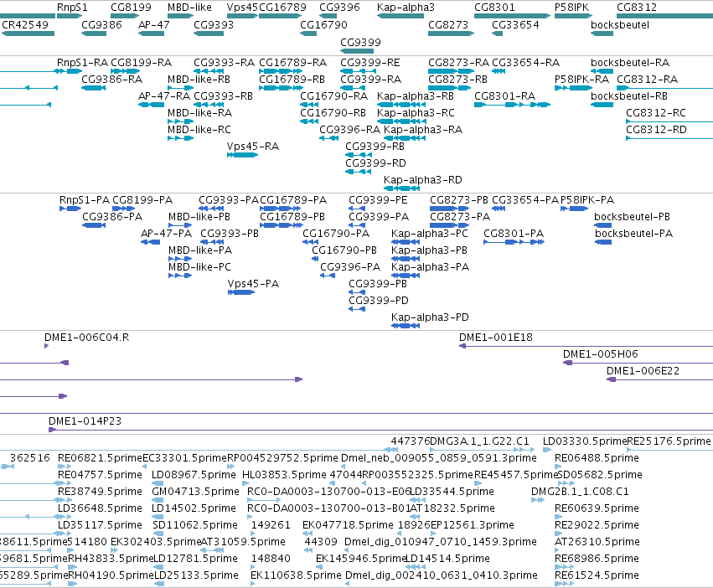Select the EK047718.5prime EST label
The height and width of the screenshot is (588, 713).
coord(348,525)
